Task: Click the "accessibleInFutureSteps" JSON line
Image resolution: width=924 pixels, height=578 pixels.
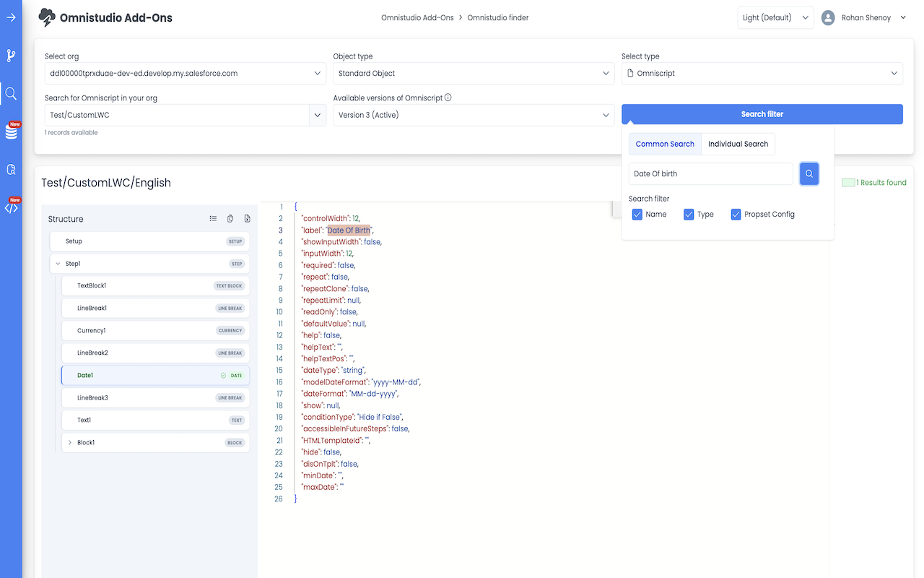Action: click(x=355, y=428)
